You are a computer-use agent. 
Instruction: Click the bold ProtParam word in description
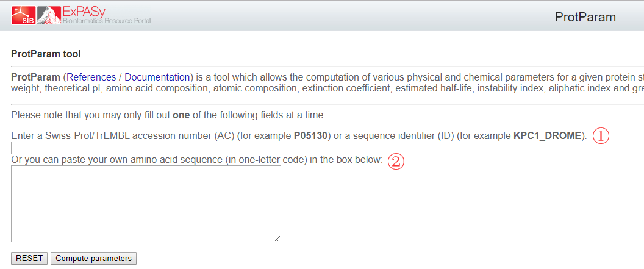tap(35, 77)
